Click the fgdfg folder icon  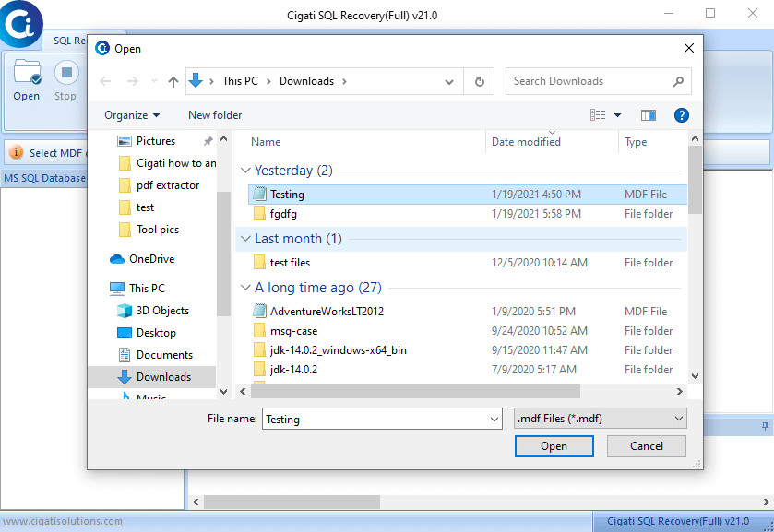pos(259,214)
